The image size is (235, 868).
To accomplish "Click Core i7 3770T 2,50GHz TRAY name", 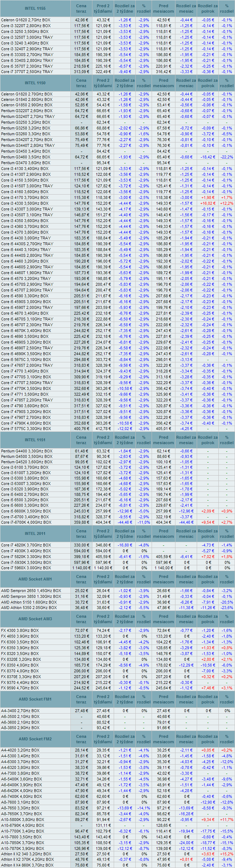I will pyautogui.click(x=27, y=72).
